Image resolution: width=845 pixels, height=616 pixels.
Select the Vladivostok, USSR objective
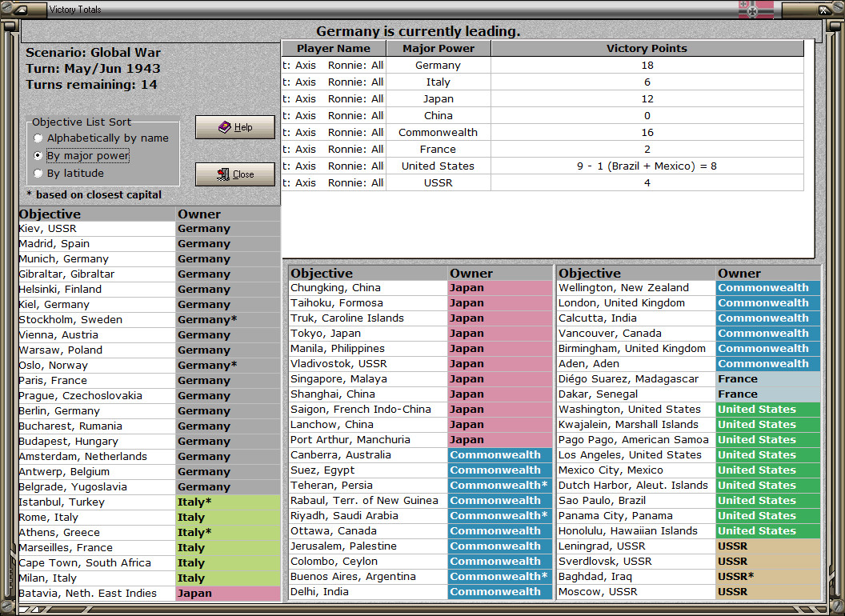[368, 364]
